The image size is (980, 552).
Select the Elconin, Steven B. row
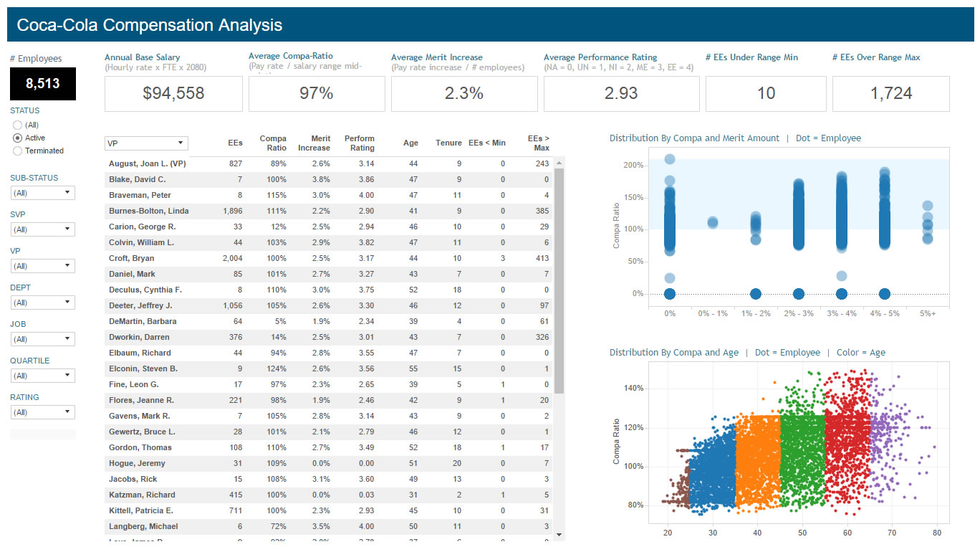coord(330,368)
